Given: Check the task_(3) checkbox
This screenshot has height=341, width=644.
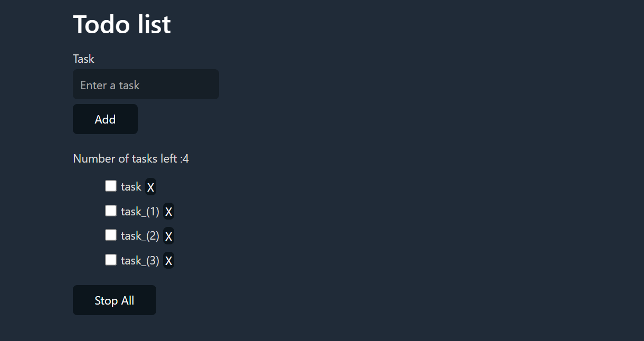Looking at the screenshot, I should 111,259.
